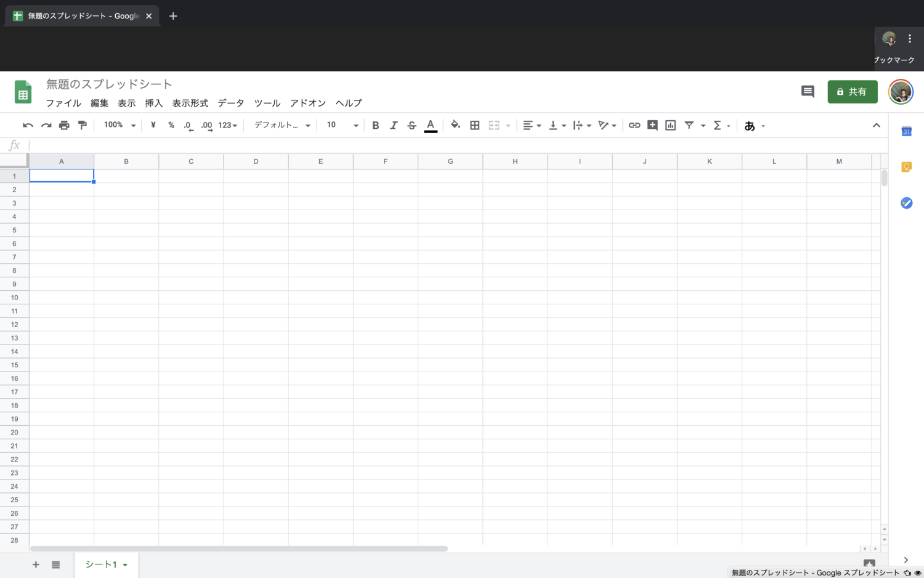The height and width of the screenshot is (578, 924).
Task: Open the font family dropdown
Action: pos(282,125)
